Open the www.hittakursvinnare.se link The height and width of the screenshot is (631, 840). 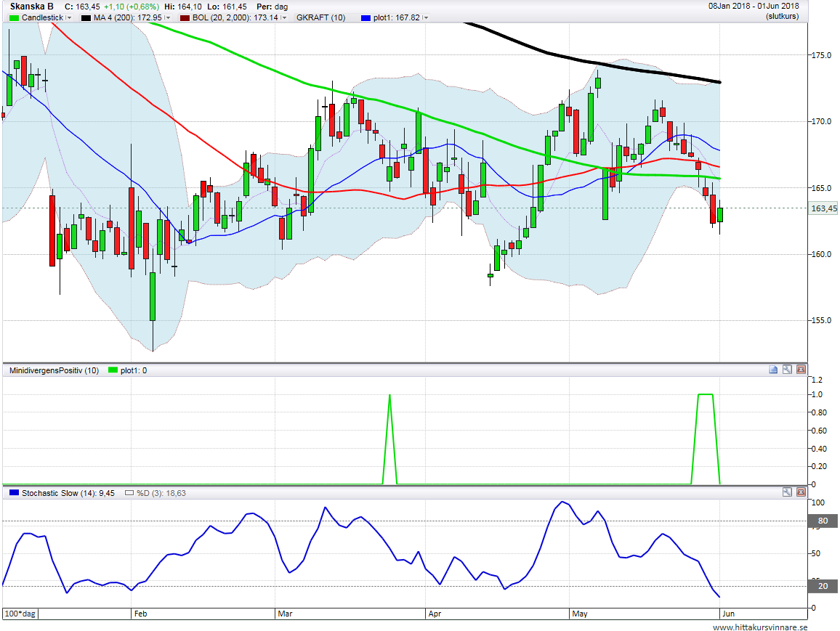tap(759, 627)
